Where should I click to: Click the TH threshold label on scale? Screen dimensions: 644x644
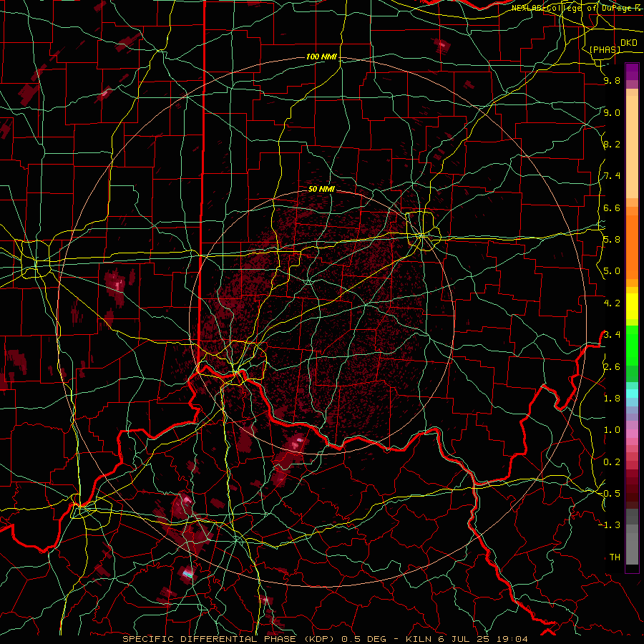pos(615,557)
